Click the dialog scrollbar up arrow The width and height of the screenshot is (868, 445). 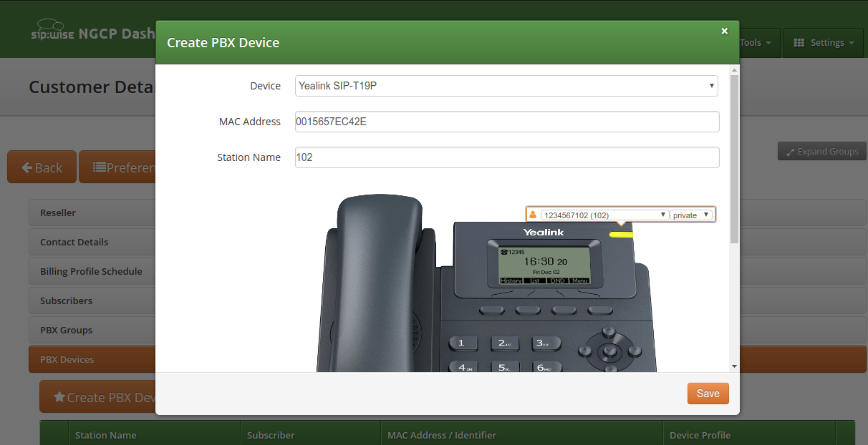(734, 70)
